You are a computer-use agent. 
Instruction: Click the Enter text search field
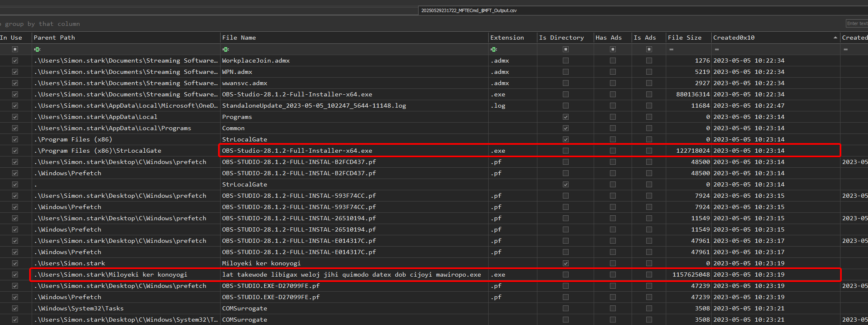[857, 23]
